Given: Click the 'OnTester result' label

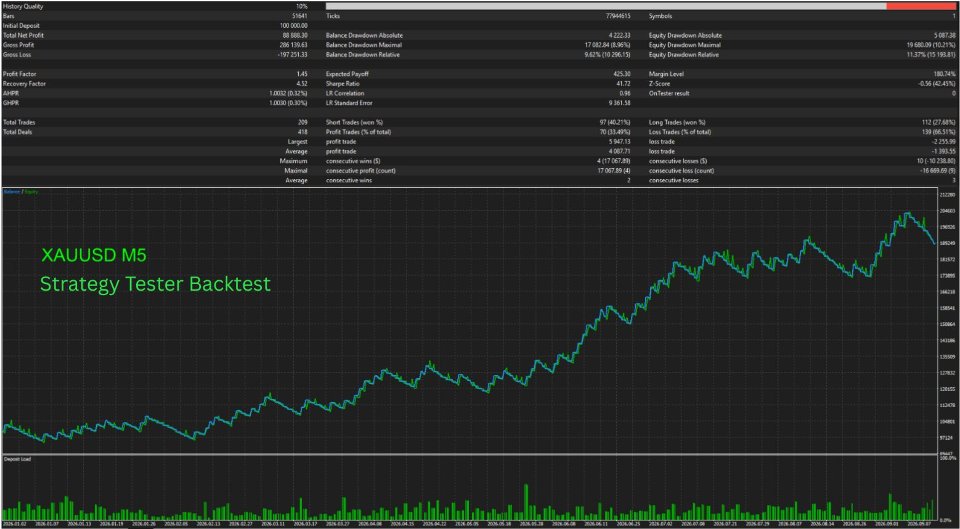Looking at the screenshot, I should [x=669, y=94].
